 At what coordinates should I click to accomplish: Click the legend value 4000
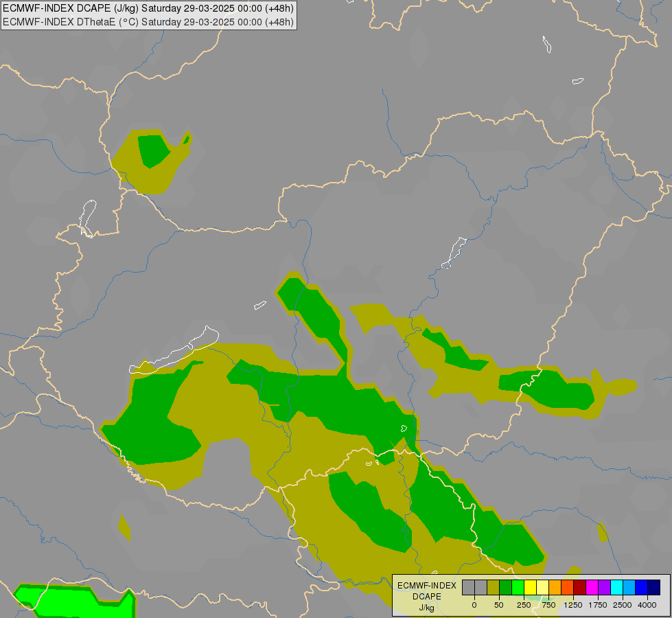tap(647, 605)
